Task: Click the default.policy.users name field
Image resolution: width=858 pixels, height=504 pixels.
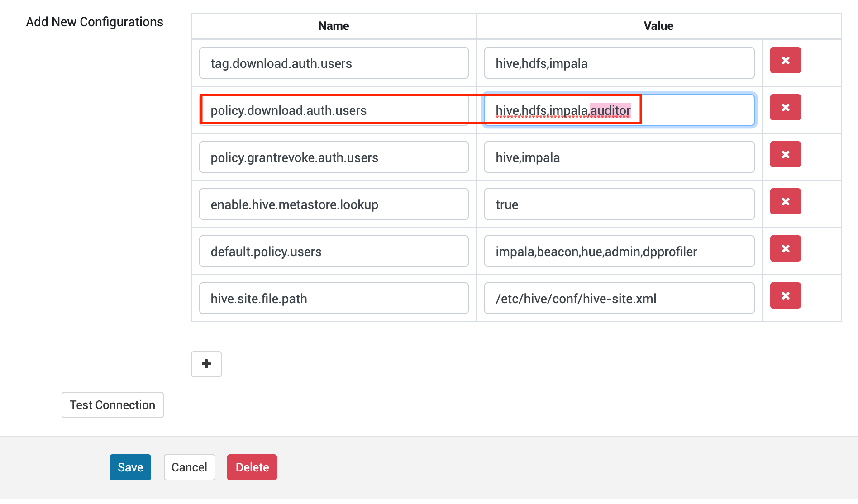Action: pos(334,251)
